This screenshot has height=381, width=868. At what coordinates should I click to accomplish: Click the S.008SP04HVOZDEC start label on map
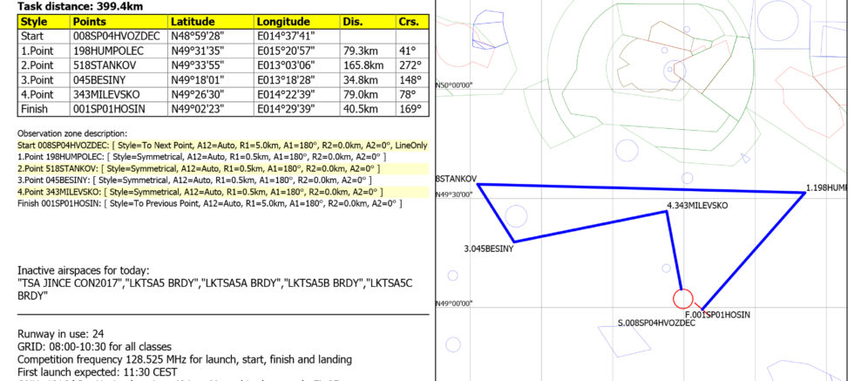[x=656, y=323]
